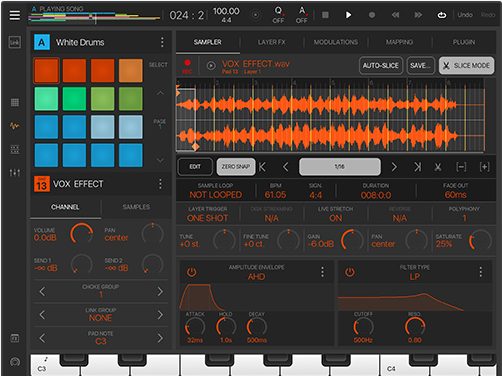Click the zoom in [+] waveform icon
The width and height of the screenshot is (502, 376).
click(x=484, y=167)
